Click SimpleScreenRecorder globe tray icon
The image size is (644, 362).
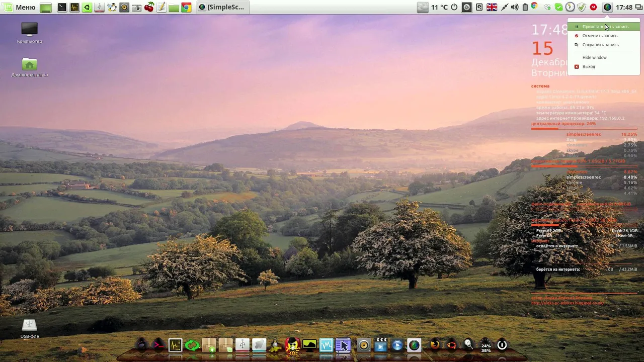(607, 7)
